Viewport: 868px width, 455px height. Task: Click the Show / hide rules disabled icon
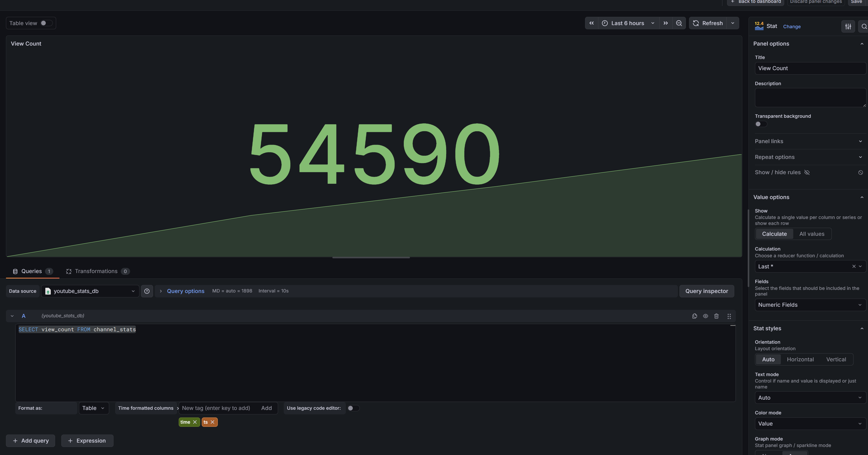(860, 172)
